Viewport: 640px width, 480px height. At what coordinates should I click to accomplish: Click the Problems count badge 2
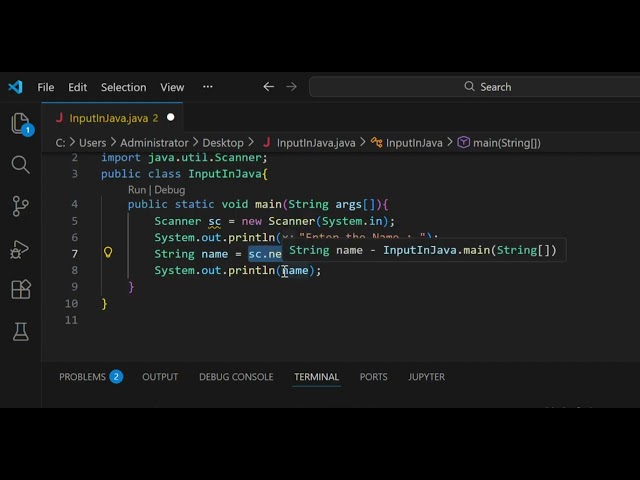click(x=116, y=377)
